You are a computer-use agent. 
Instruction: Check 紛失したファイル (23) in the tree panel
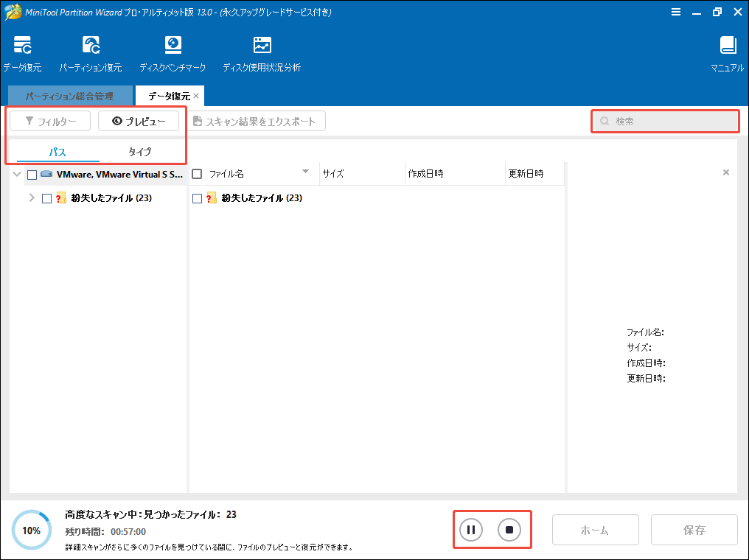pos(48,197)
